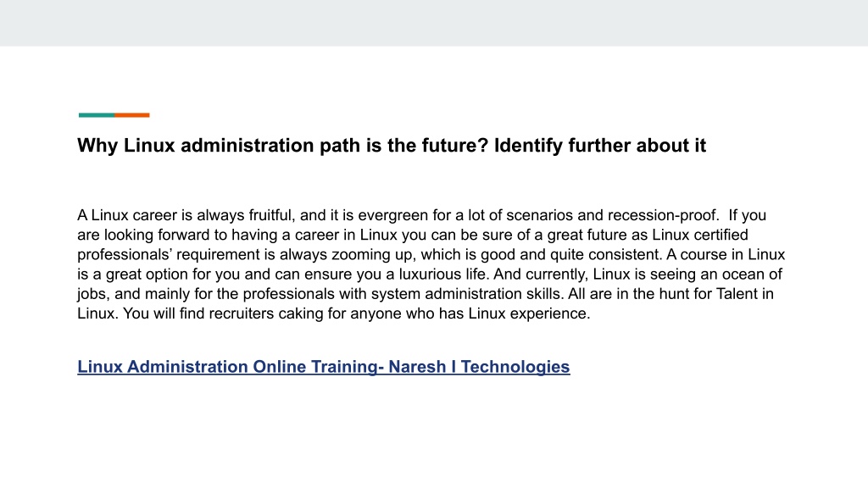Click the slide heading about Linux administration path
The height and width of the screenshot is (488, 868).
392,146
